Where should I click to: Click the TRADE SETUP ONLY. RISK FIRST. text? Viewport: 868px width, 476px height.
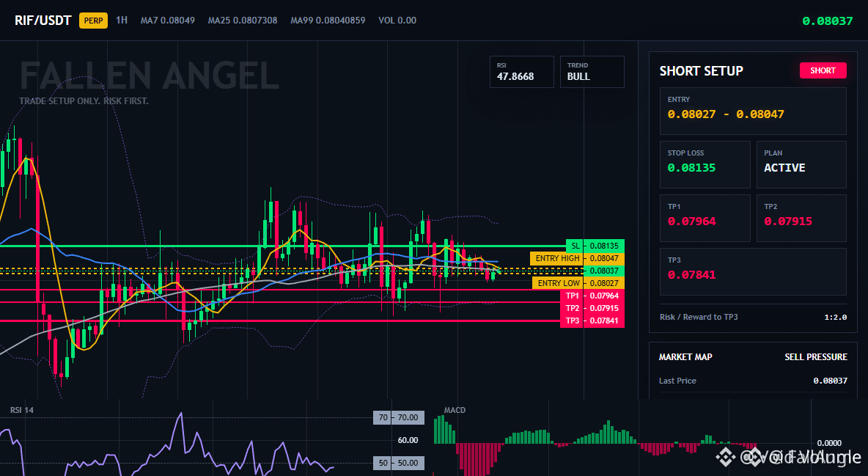tap(84, 101)
